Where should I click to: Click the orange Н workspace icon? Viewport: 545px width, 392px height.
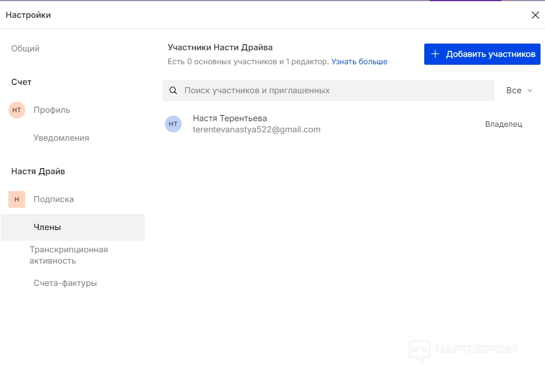point(17,199)
